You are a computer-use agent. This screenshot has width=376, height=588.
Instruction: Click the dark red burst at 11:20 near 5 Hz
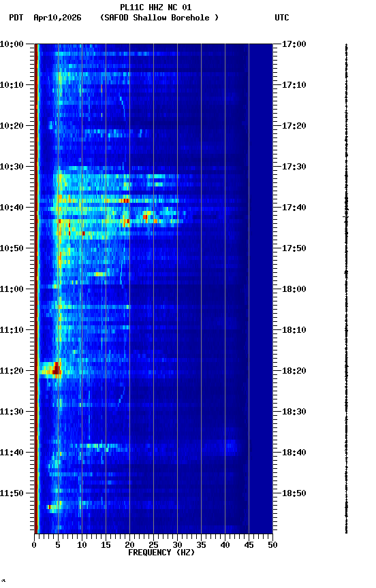pyautogui.click(x=57, y=369)
